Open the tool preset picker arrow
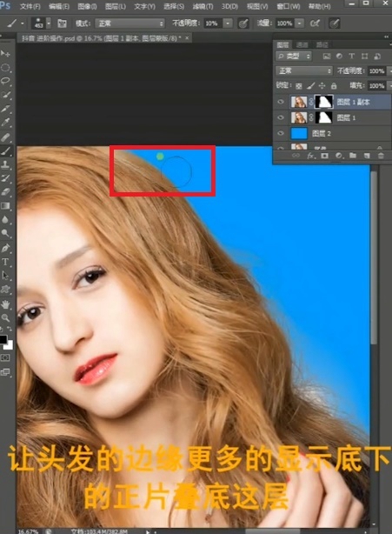This screenshot has width=392, height=534. tap(23, 23)
